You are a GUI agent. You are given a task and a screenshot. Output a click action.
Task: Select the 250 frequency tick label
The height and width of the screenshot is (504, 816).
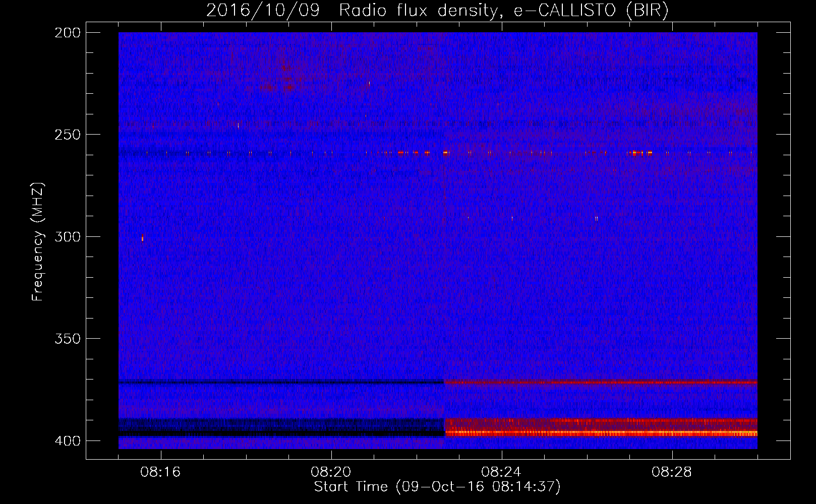[x=67, y=135]
